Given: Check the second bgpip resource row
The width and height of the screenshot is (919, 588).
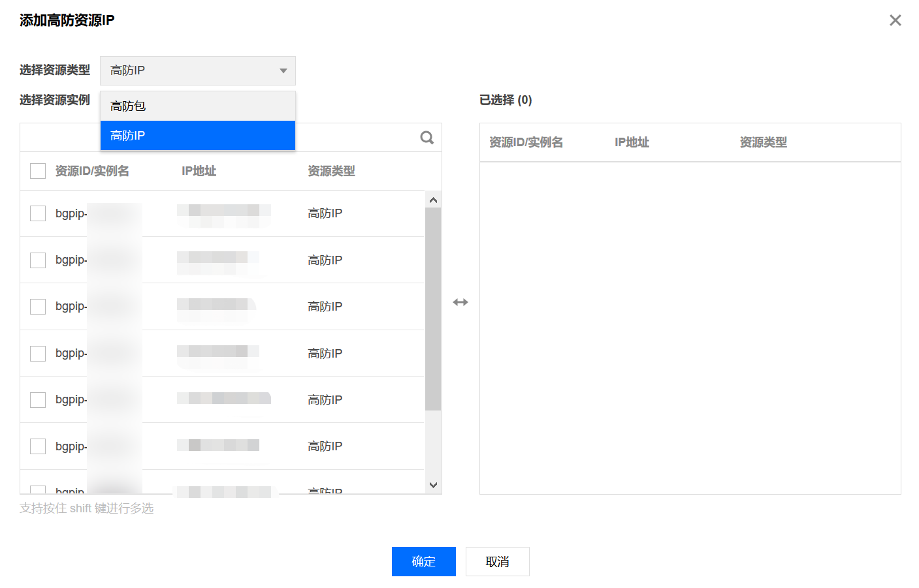Looking at the screenshot, I should click(38, 260).
